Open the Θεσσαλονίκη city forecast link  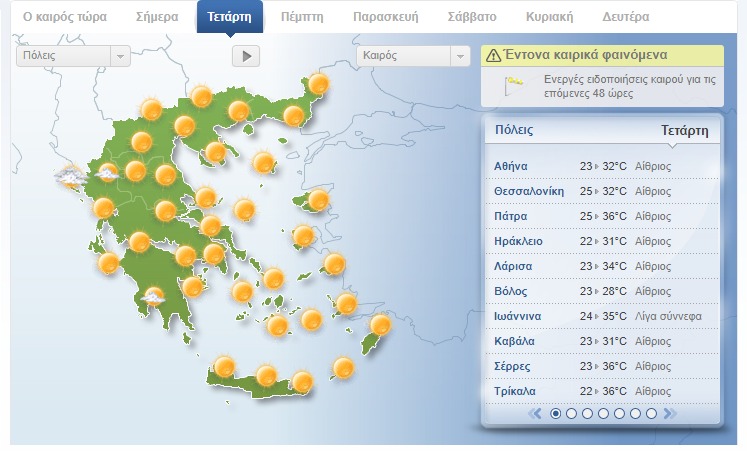coord(529,191)
